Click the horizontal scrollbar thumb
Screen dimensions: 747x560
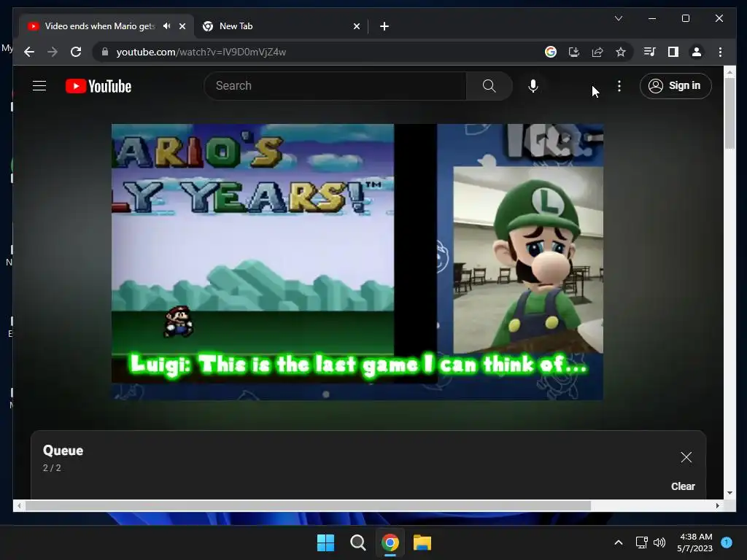(x=309, y=506)
